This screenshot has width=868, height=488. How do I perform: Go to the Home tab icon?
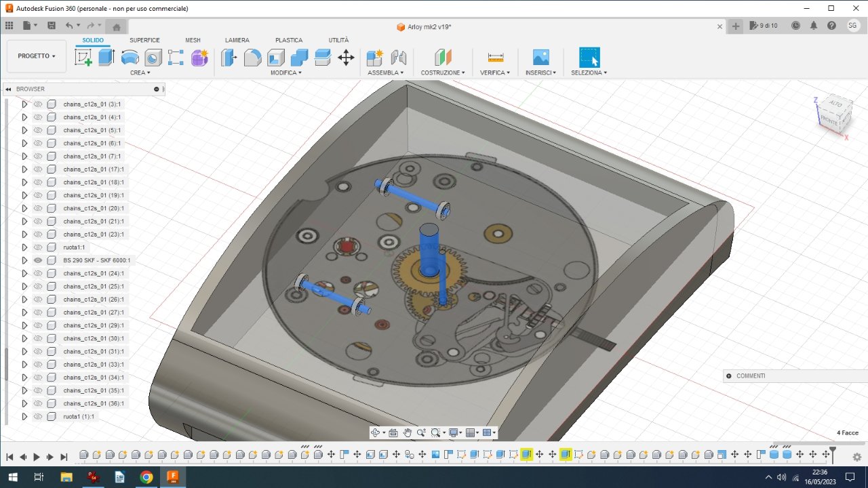pyautogui.click(x=117, y=26)
